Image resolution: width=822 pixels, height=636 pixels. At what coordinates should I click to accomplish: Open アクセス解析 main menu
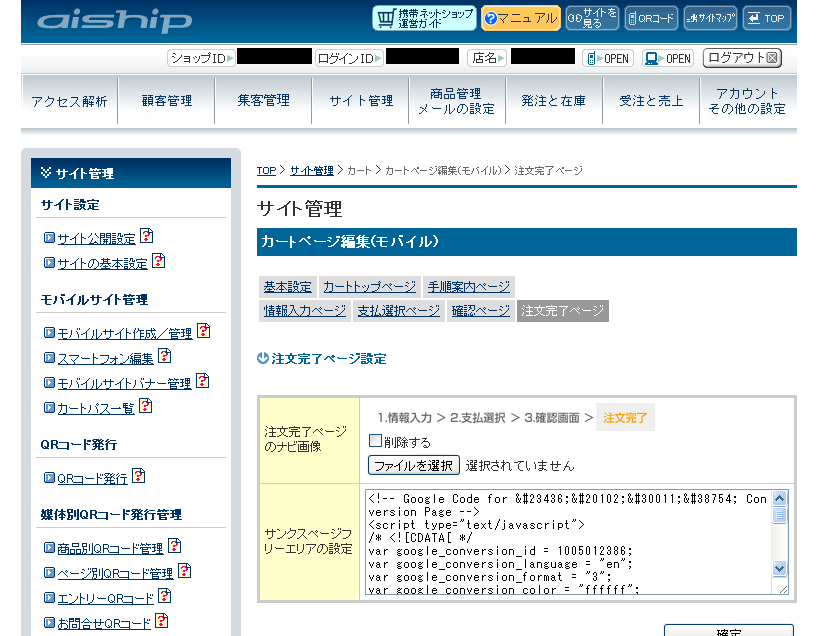(69, 101)
